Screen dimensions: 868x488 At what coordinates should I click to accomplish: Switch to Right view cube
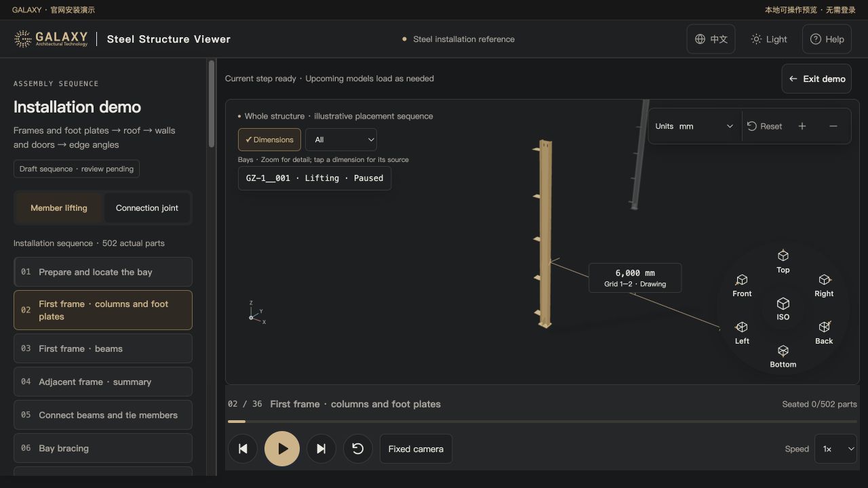(824, 285)
